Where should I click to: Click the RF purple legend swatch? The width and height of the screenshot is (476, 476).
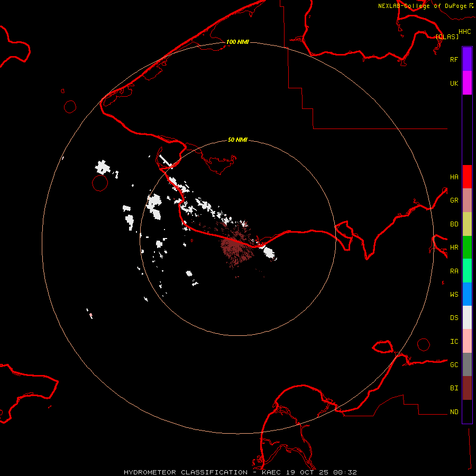coord(467,59)
